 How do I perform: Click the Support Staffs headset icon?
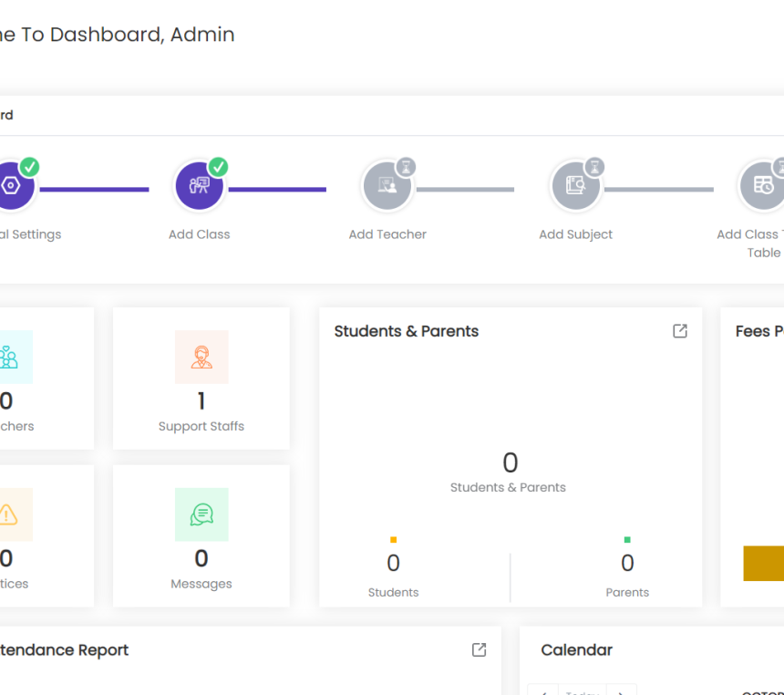click(x=201, y=357)
